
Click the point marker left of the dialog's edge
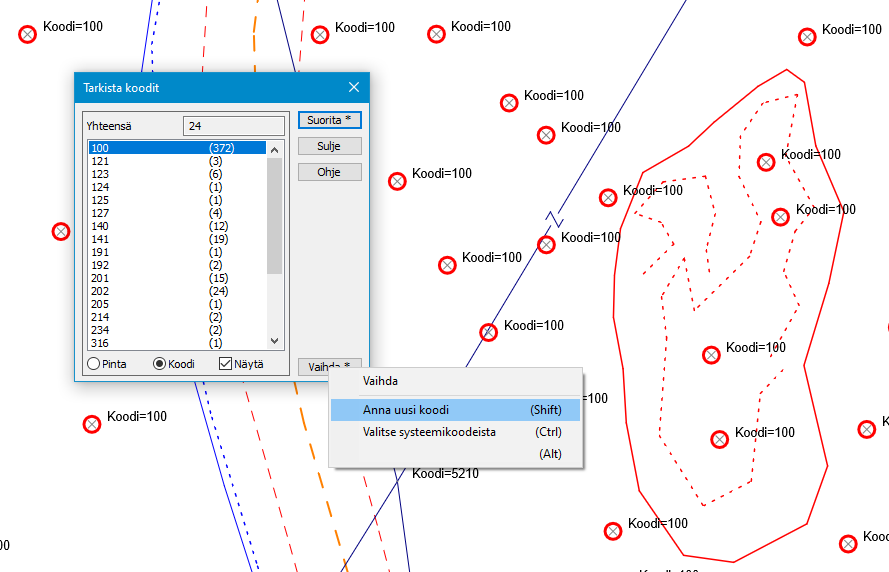(60, 232)
